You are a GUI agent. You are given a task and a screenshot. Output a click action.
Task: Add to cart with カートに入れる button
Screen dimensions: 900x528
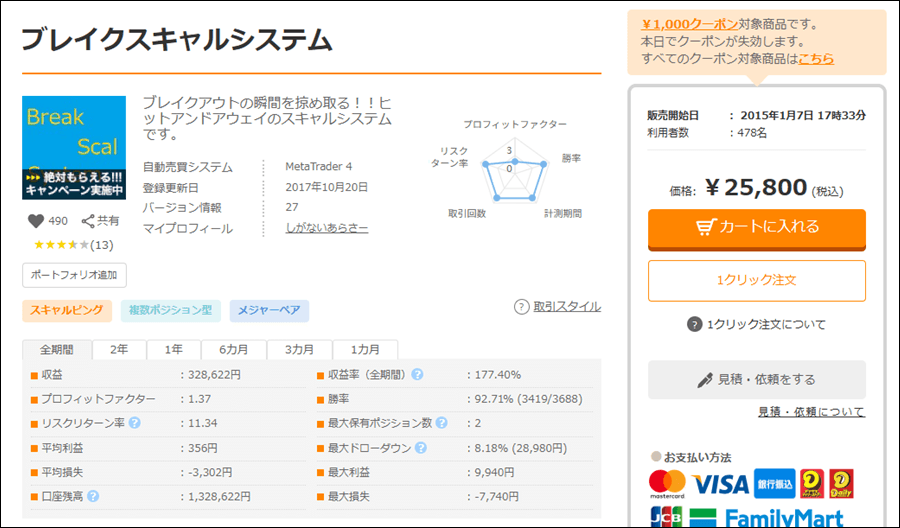(756, 227)
